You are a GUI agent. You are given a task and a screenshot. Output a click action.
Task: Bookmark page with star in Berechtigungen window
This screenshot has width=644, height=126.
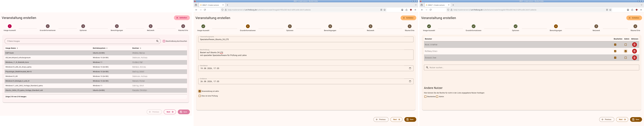(610, 10)
